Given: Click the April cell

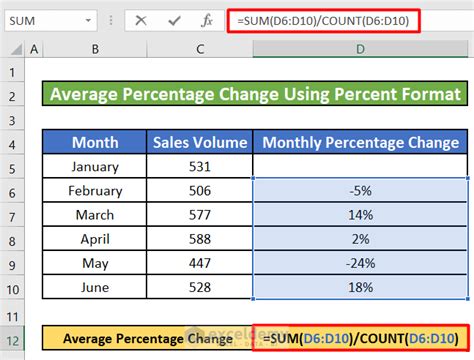Looking at the screenshot, I should [x=95, y=239].
